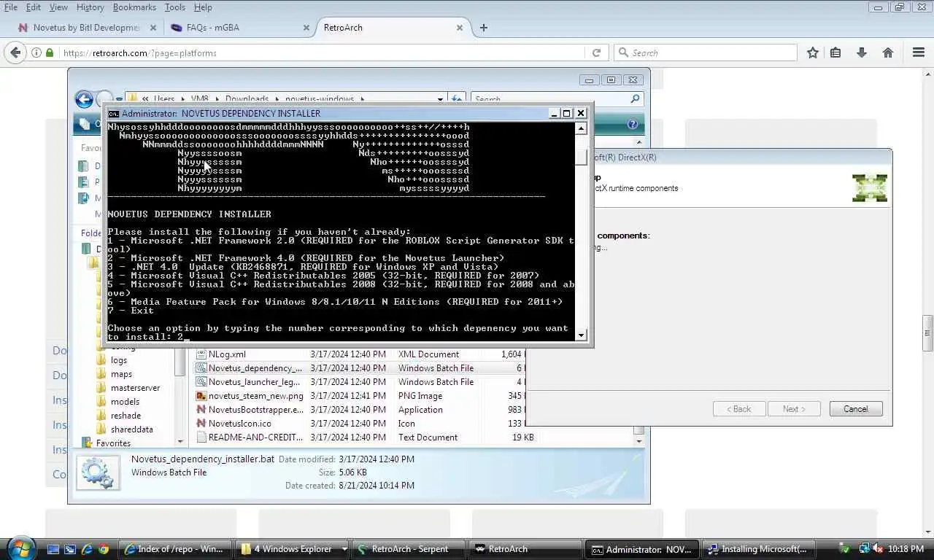The height and width of the screenshot is (560, 934).
Task: Go back in Firefox
Action: coord(15,52)
